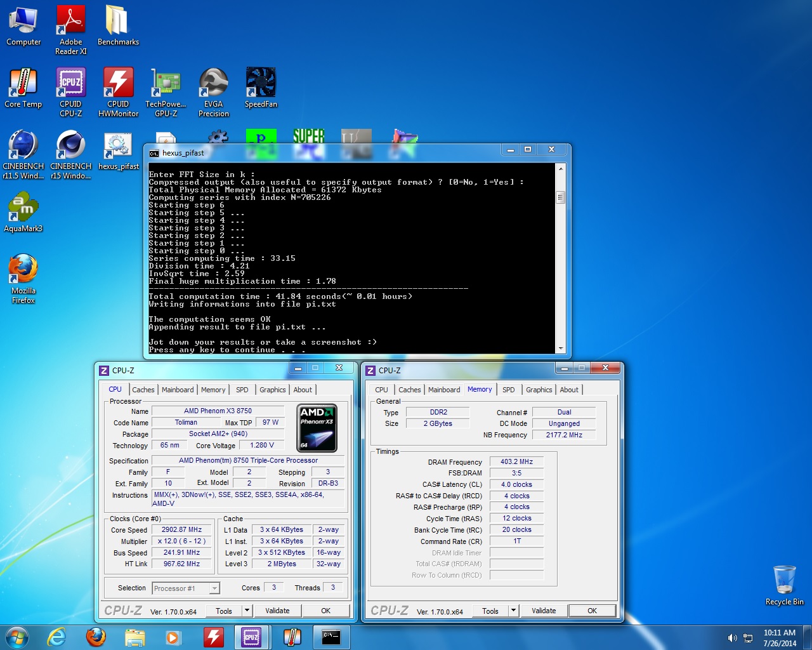Launch SpeedFan desktop shortcut
Image resolution: width=812 pixels, height=650 pixels.
[x=261, y=88]
